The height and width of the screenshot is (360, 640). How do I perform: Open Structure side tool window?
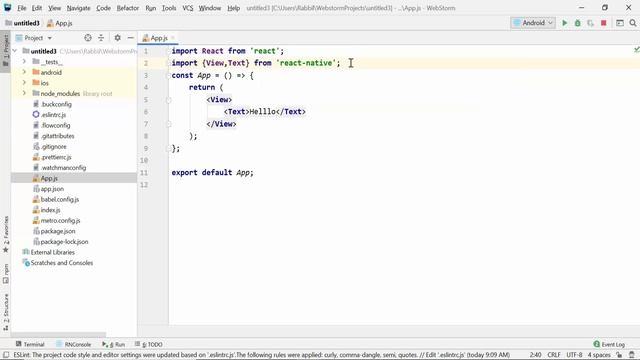pos(6,312)
